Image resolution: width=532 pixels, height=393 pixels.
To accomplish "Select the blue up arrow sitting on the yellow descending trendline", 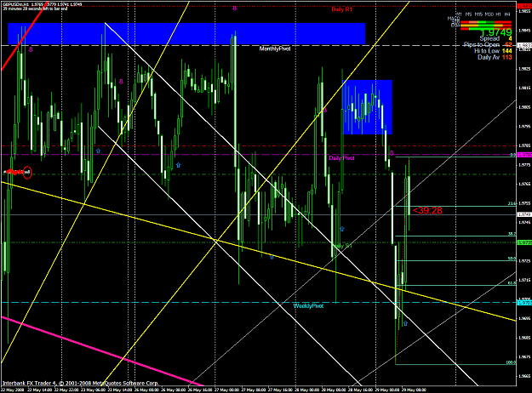I will click(272, 257).
